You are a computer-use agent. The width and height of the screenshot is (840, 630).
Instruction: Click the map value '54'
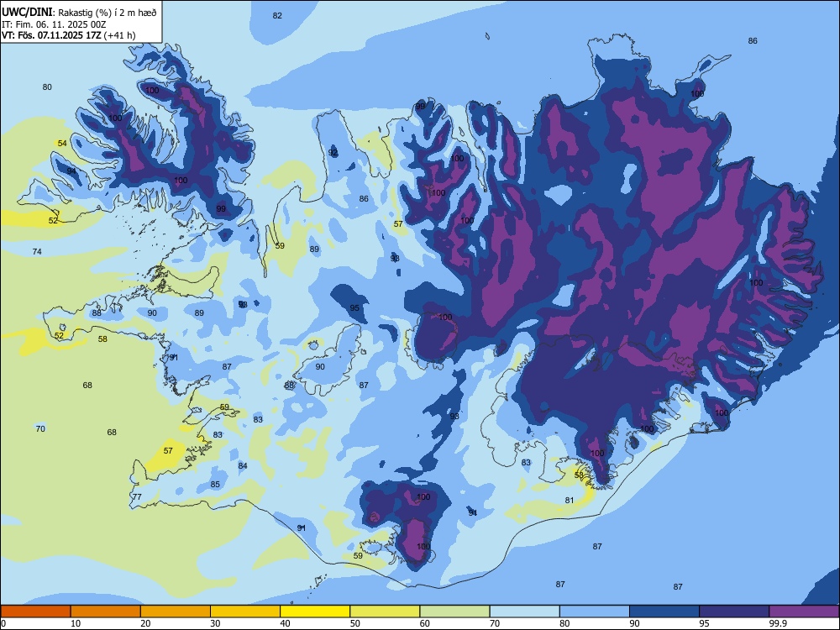[62, 143]
